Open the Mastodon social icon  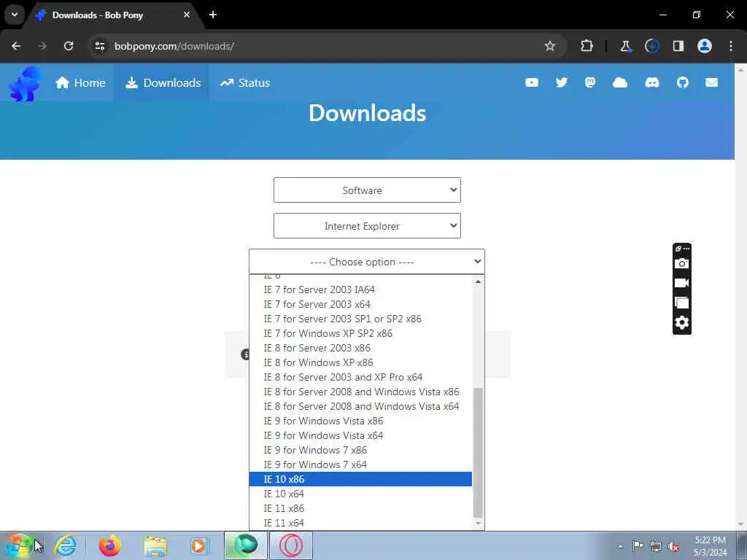[590, 83]
